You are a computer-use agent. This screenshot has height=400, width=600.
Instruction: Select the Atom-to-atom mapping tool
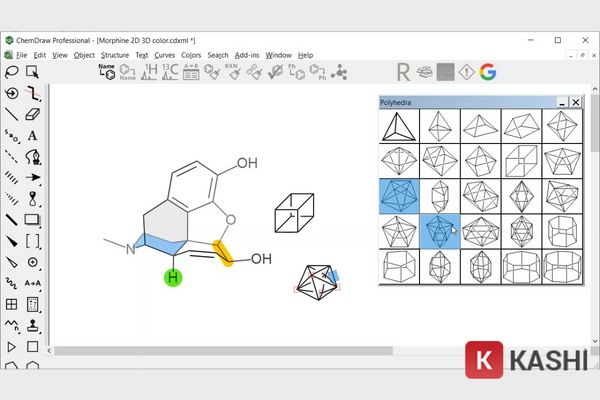[33, 283]
